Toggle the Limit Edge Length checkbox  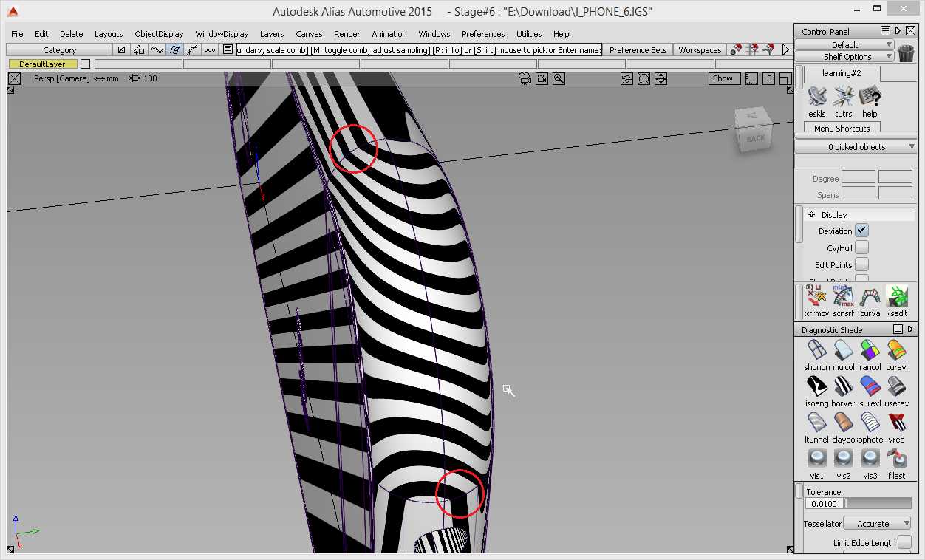coord(904,543)
